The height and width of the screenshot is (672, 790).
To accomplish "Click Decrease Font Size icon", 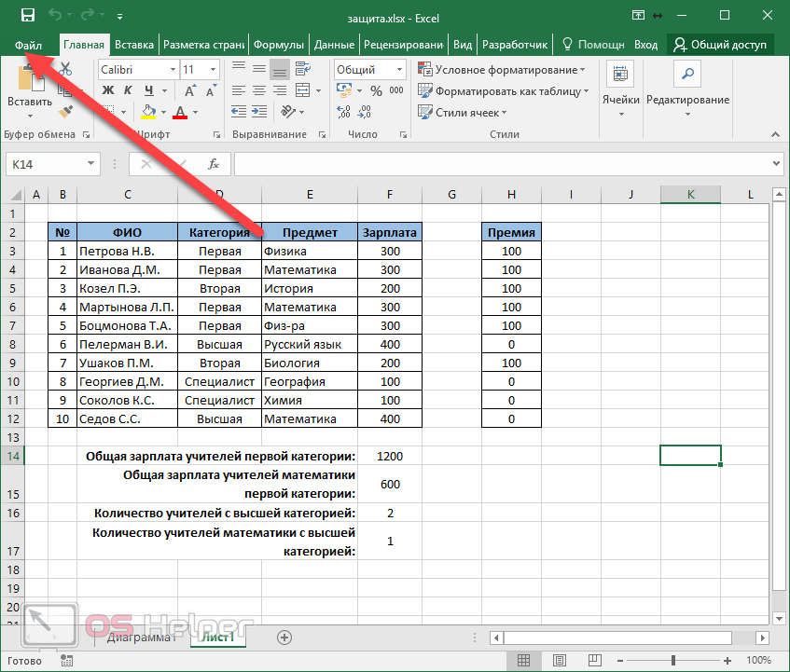I will point(211,90).
